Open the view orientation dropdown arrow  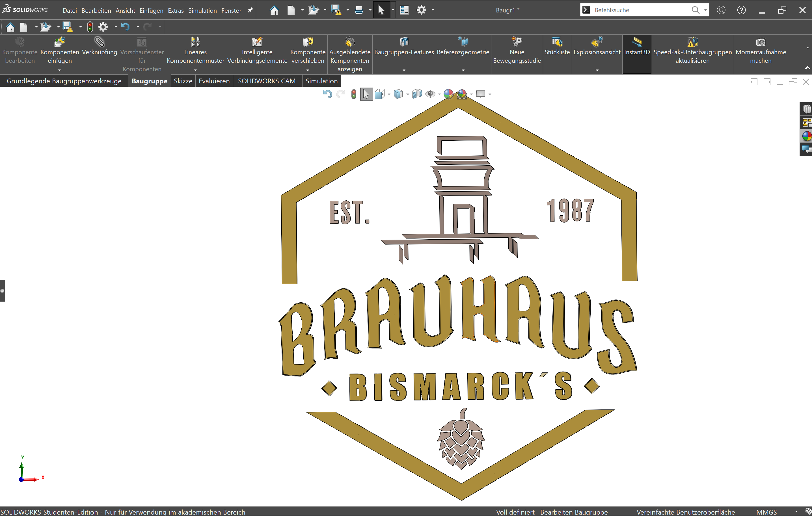click(x=389, y=94)
